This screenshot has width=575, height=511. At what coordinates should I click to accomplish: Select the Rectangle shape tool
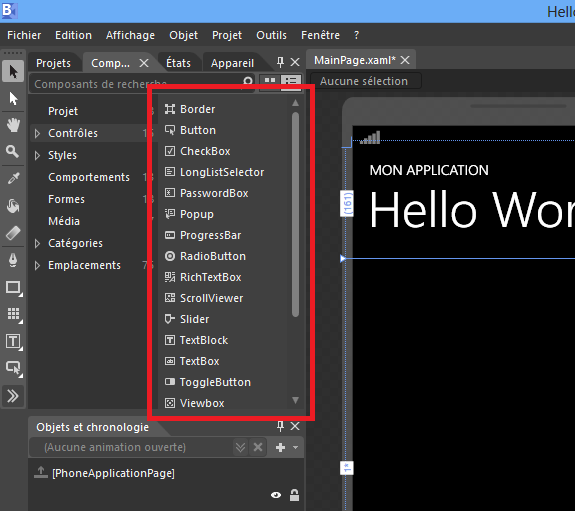coord(13,288)
